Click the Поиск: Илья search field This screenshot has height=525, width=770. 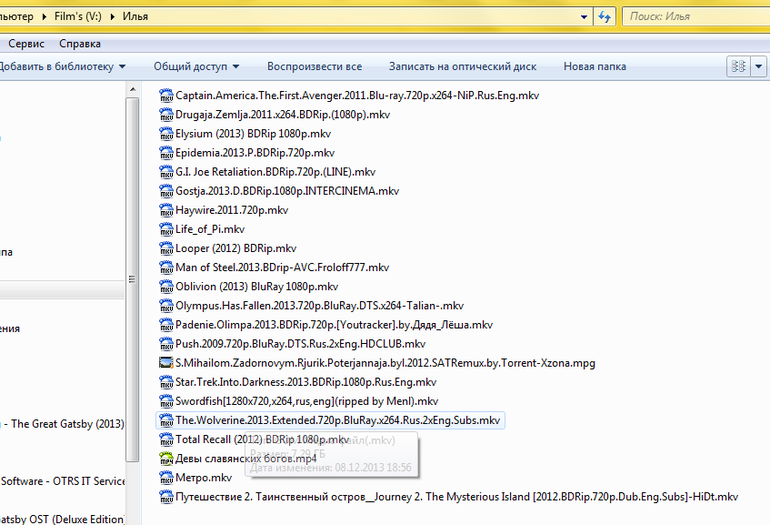pyautogui.click(x=695, y=17)
